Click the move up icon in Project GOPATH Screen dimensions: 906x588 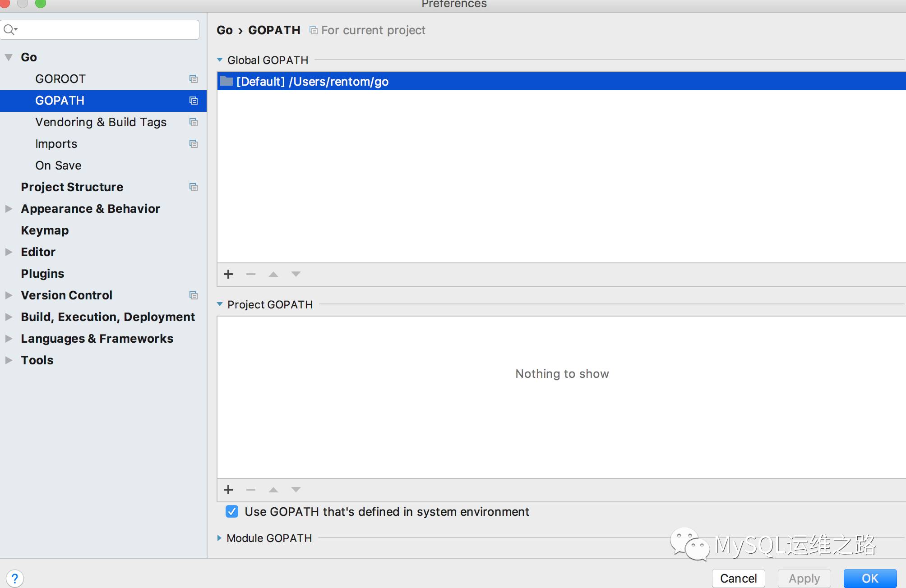coord(273,488)
